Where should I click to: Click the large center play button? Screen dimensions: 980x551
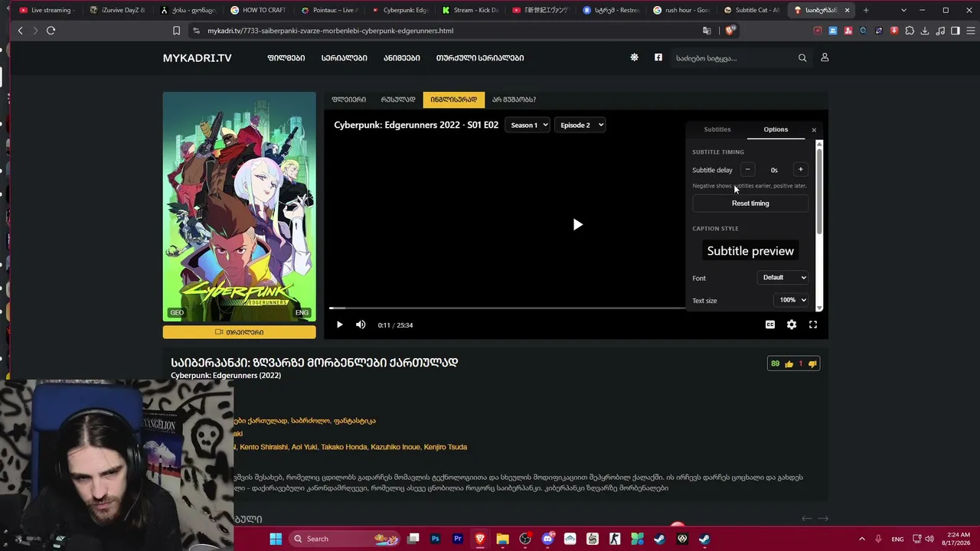tap(577, 224)
